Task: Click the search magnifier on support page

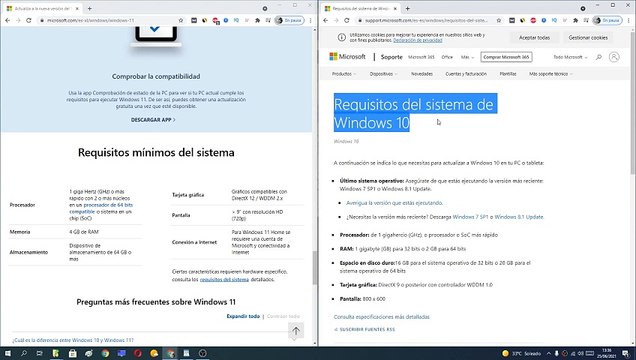Action: [x=599, y=57]
